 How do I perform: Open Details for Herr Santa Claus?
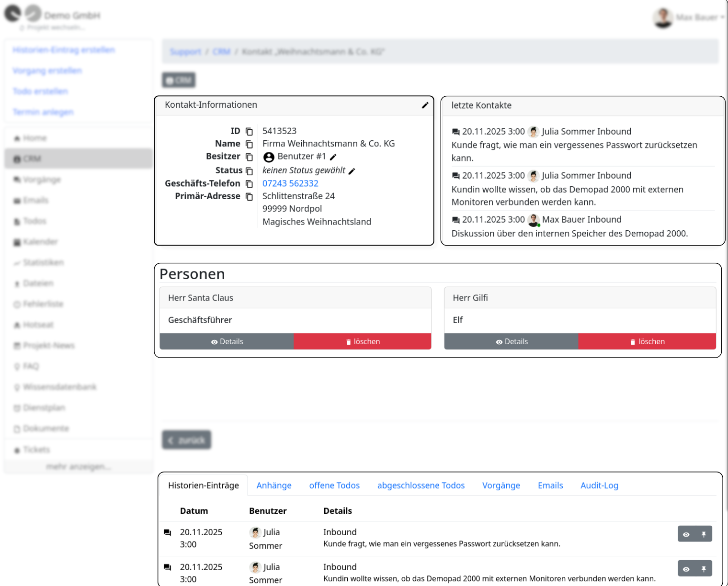(x=227, y=341)
